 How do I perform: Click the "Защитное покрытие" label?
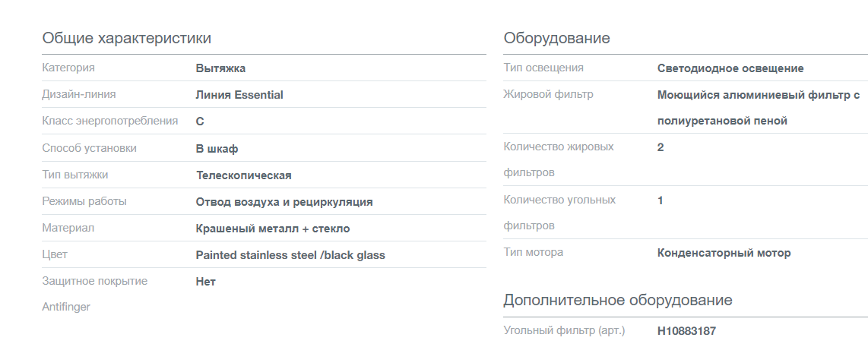pos(95,281)
